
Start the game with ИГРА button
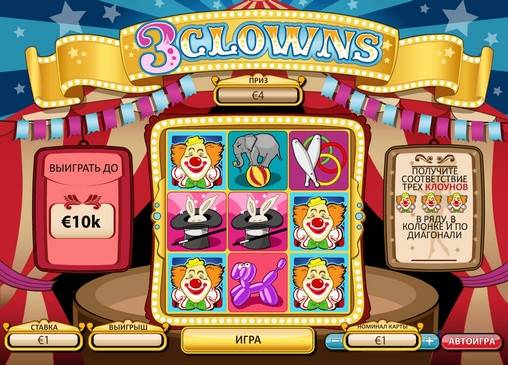coord(248,340)
